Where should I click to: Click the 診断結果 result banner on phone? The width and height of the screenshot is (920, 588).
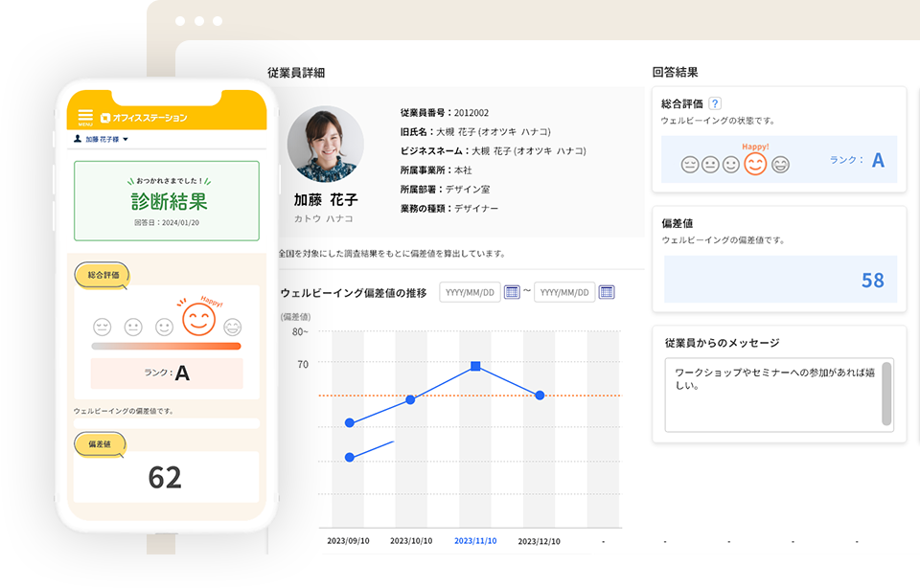pyautogui.click(x=167, y=200)
